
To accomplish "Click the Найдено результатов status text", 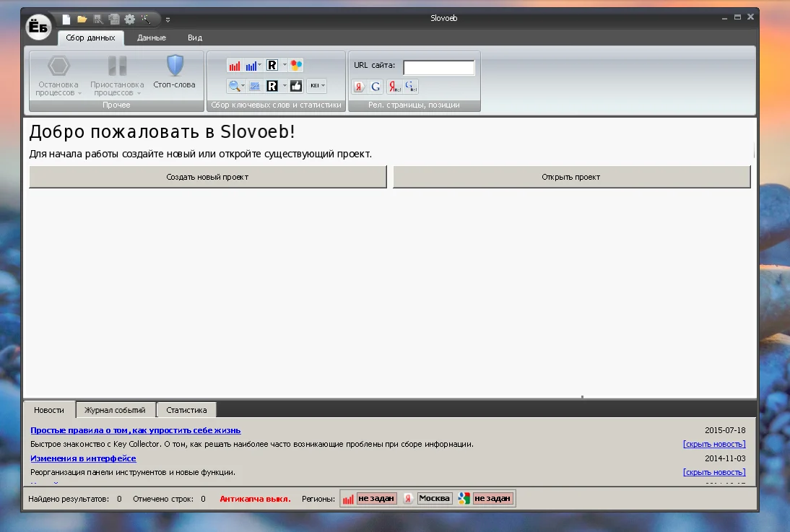I will (69, 499).
